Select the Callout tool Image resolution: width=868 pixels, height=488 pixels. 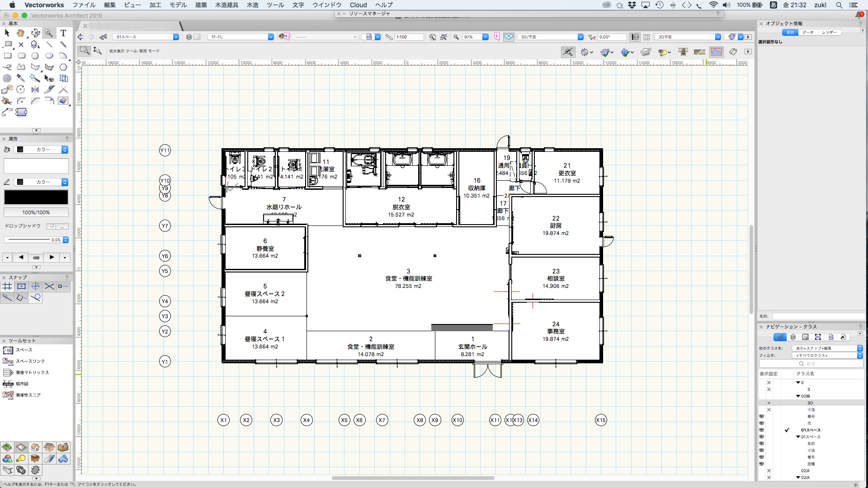[x=7, y=44]
